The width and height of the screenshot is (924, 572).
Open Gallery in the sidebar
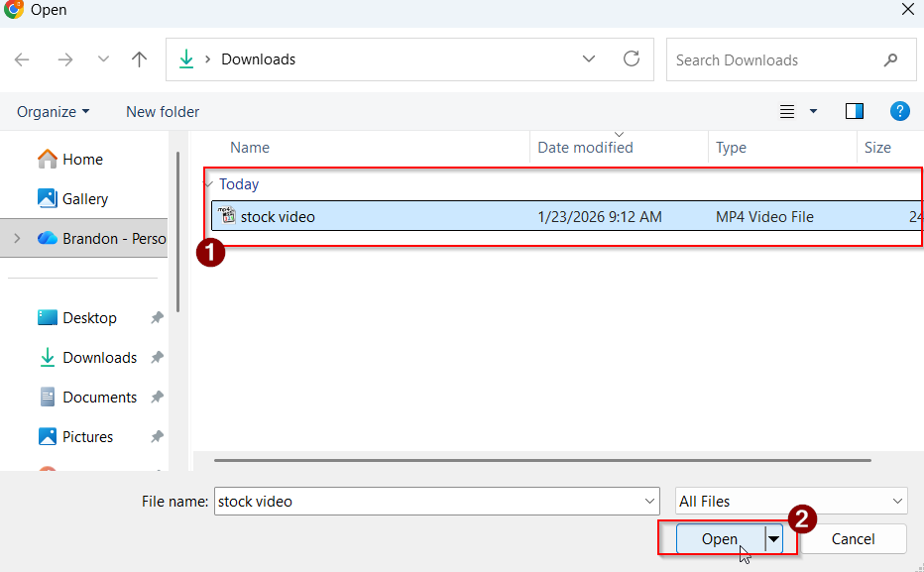click(x=85, y=198)
